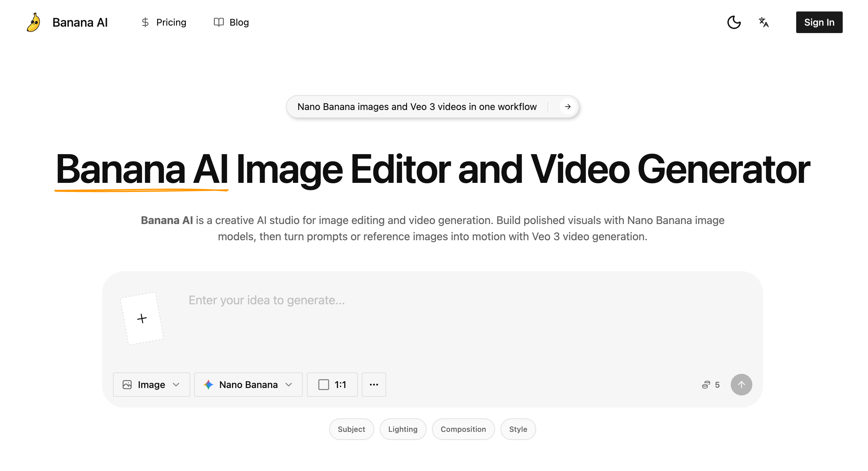Select the Style prompt chip

pos(518,429)
